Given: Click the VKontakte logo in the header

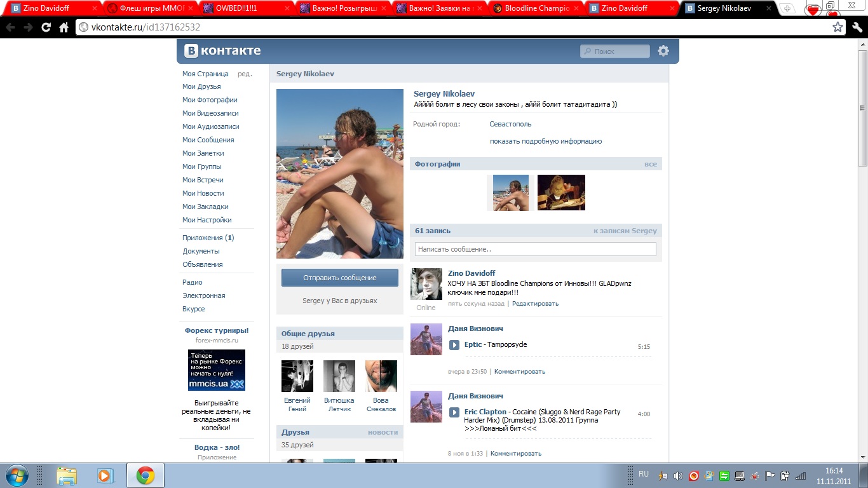Looking at the screenshot, I should pos(222,51).
